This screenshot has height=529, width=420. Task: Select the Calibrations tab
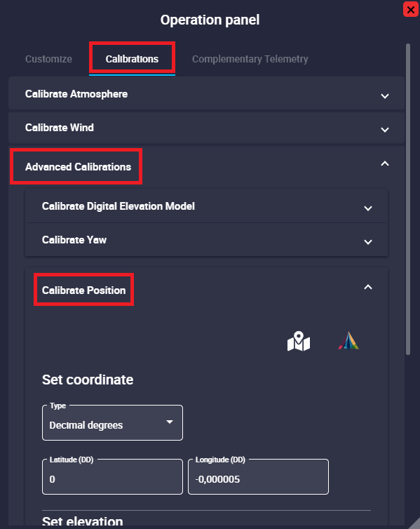click(132, 59)
